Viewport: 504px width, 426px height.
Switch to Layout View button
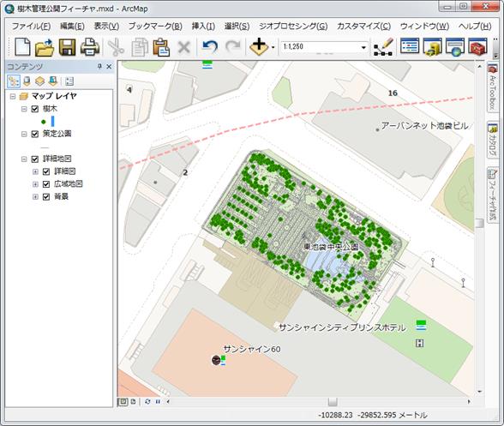(x=133, y=401)
